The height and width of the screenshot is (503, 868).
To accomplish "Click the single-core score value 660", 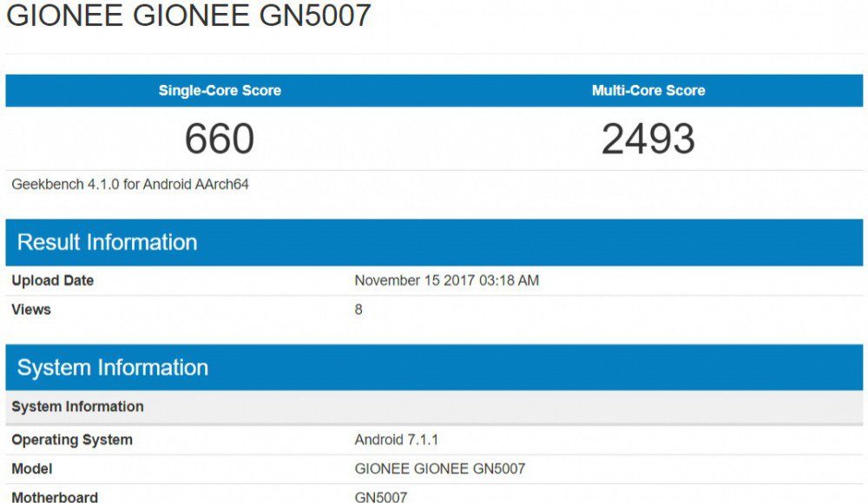I will point(220,139).
